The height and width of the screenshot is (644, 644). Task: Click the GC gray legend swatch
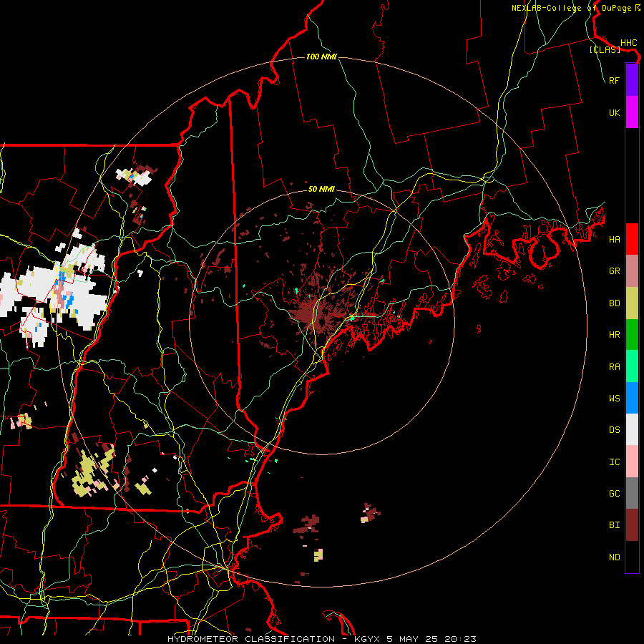point(632,493)
